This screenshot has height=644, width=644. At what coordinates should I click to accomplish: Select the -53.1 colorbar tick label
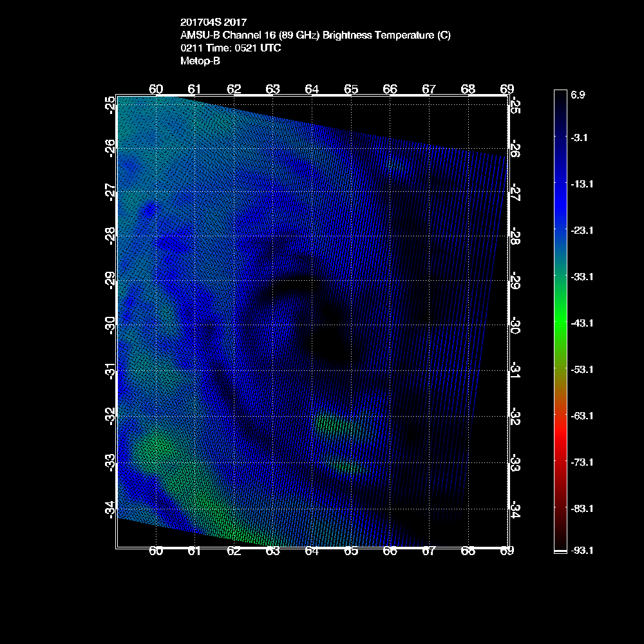[x=582, y=369]
